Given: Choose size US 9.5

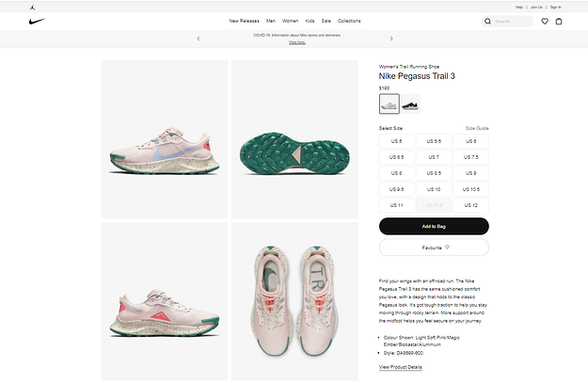Looking at the screenshot, I should pos(396,189).
